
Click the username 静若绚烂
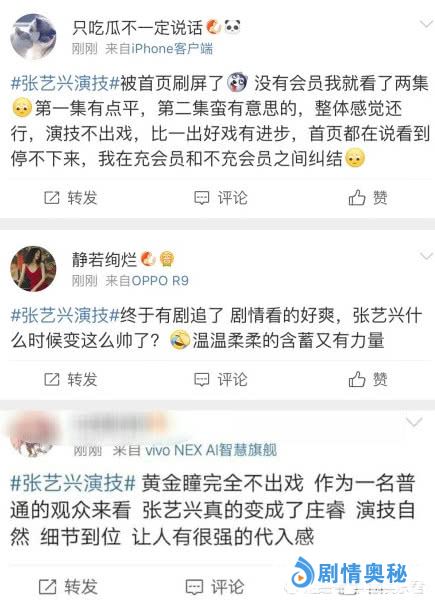click(104, 260)
